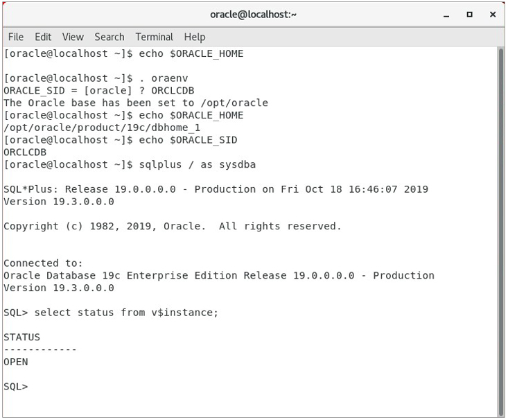508x420 pixels.
Task: Click the OPEN status result text
Action: (x=16, y=362)
